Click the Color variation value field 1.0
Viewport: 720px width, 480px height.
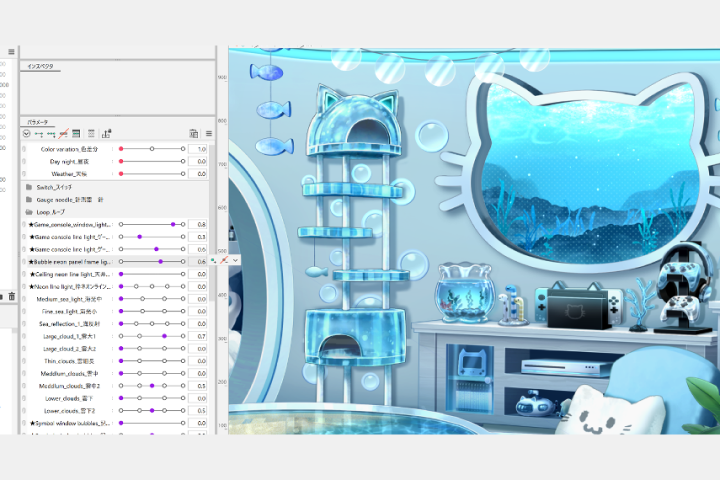(198, 149)
